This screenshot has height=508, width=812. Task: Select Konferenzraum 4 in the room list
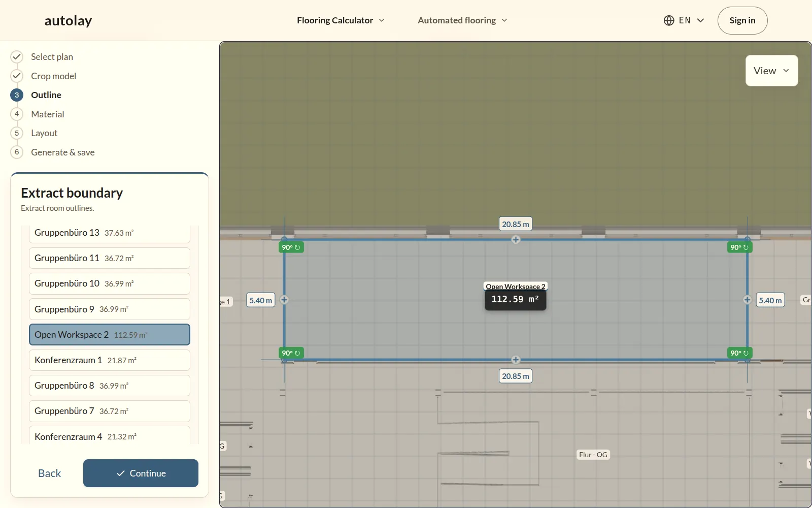[x=110, y=436]
